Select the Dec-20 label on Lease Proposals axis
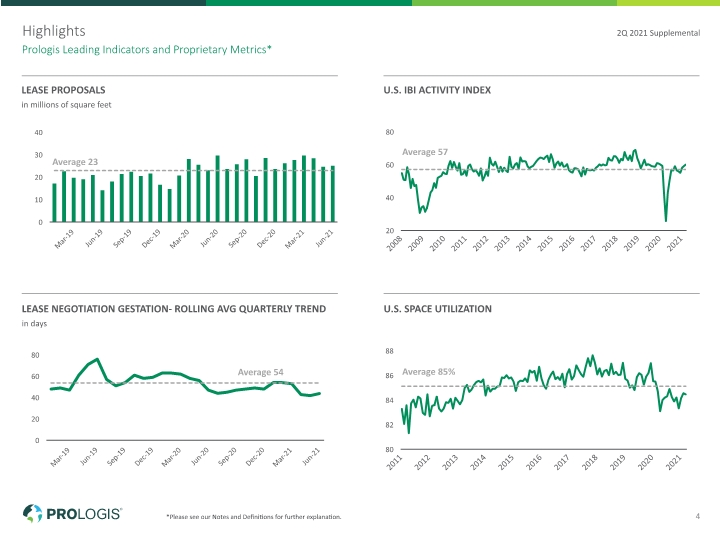This screenshot has width=720, height=540. point(266,239)
